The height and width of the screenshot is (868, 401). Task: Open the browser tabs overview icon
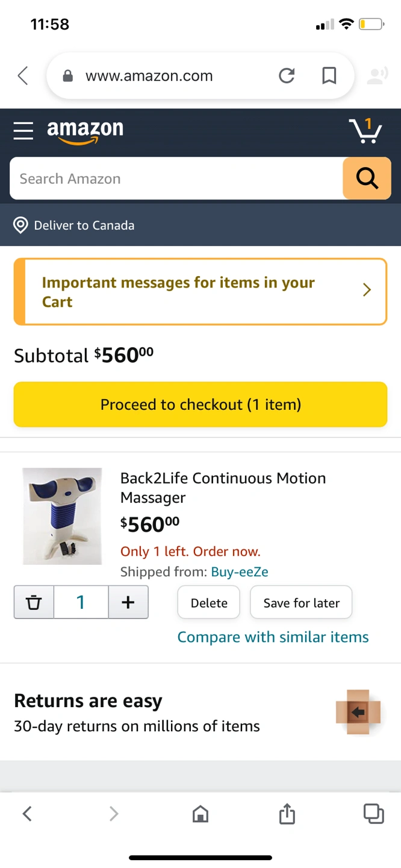click(373, 814)
